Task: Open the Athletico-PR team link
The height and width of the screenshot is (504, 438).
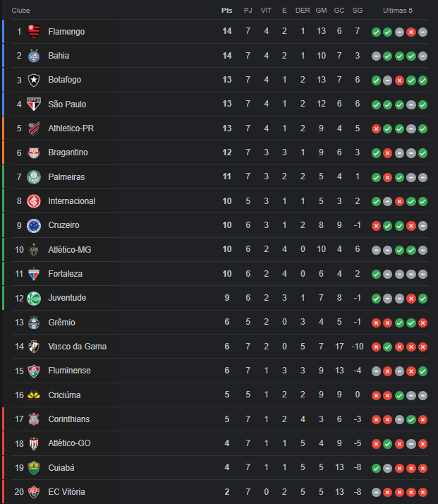Action: pyautogui.click(x=71, y=128)
